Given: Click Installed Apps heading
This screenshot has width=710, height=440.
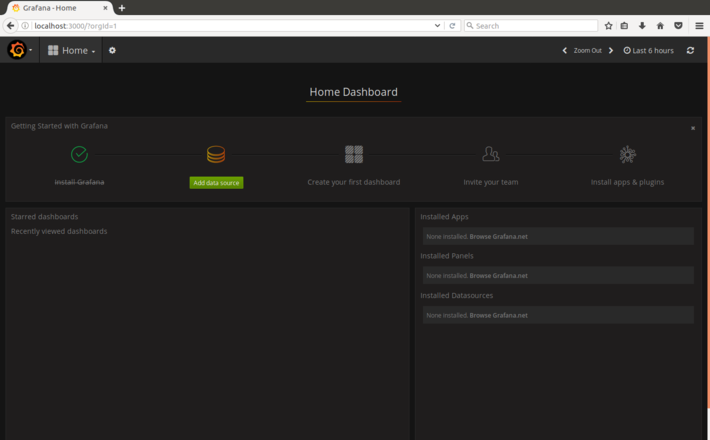Looking at the screenshot, I should point(444,217).
